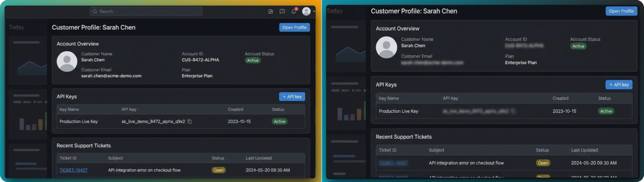Image resolution: width=644 pixels, height=182 pixels.
Task: Click the Recent Support Tickets heading, left window
Action: coord(84,146)
